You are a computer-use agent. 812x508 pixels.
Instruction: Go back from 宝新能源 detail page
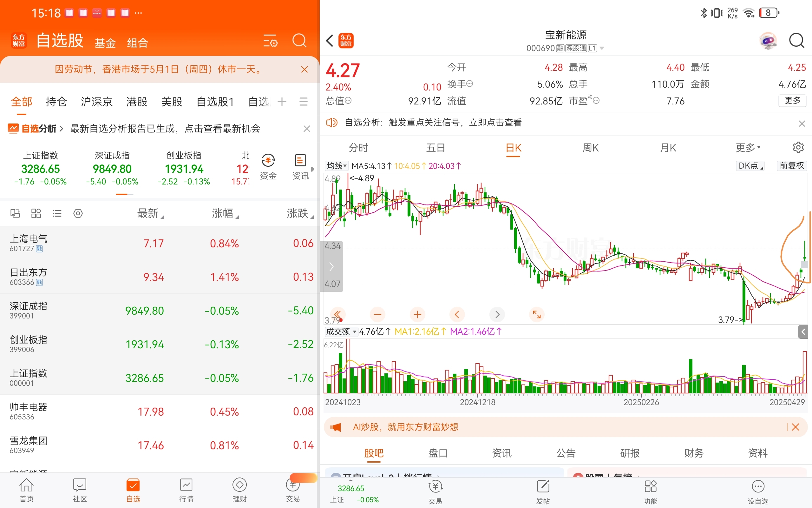(330, 41)
